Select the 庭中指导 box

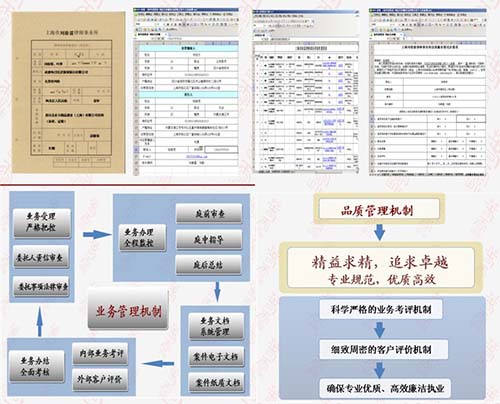[209, 239]
